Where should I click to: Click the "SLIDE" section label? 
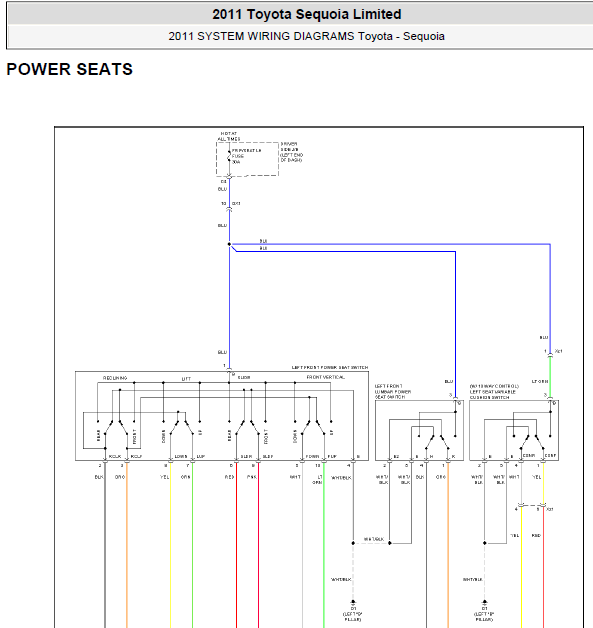244,378
